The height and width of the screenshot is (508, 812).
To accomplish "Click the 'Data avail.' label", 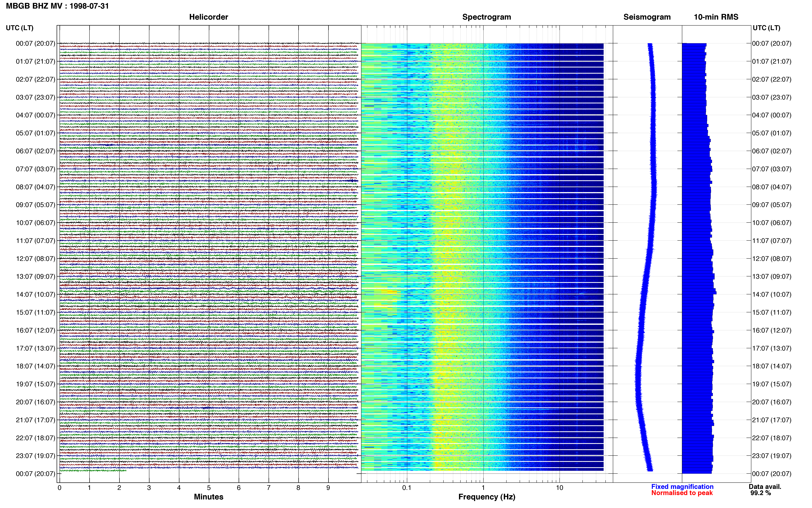I will (x=765, y=486).
